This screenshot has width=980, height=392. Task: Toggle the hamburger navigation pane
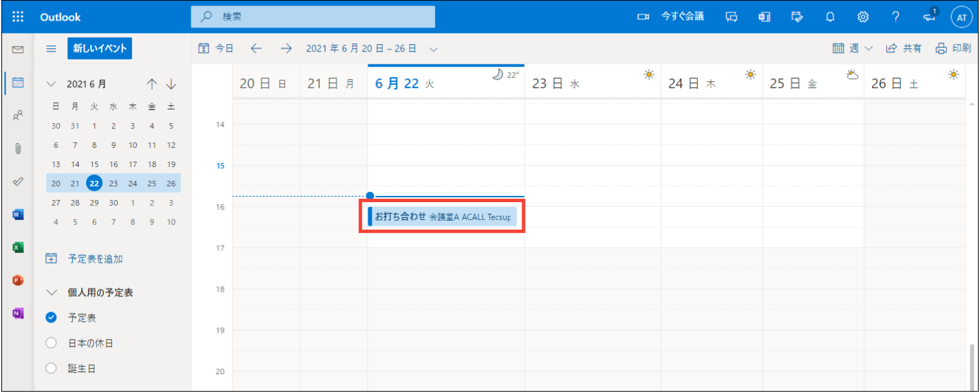(51, 49)
